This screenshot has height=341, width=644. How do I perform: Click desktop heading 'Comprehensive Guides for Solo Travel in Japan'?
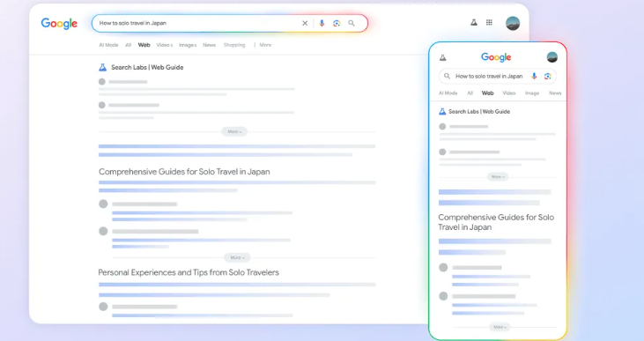click(x=184, y=172)
